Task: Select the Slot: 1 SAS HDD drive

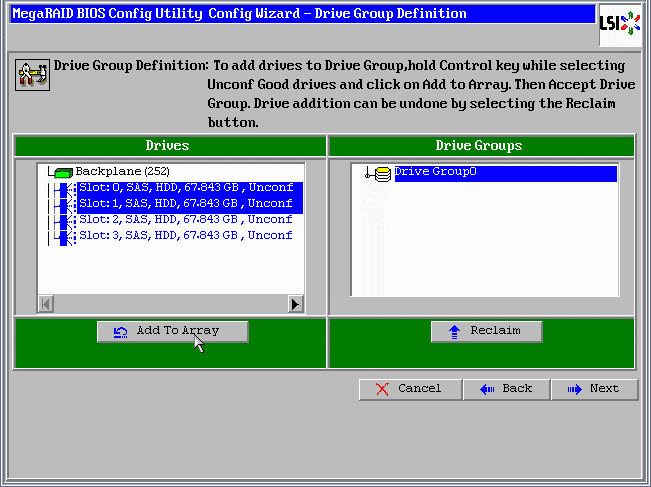Action: tap(185, 204)
